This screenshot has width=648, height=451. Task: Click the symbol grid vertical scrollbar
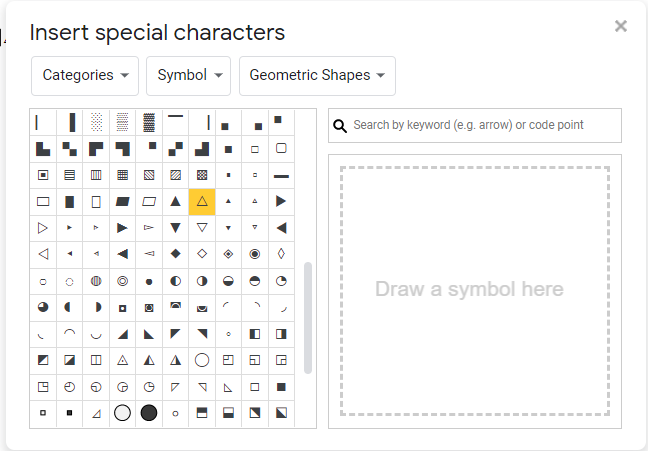tap(307, 317)
